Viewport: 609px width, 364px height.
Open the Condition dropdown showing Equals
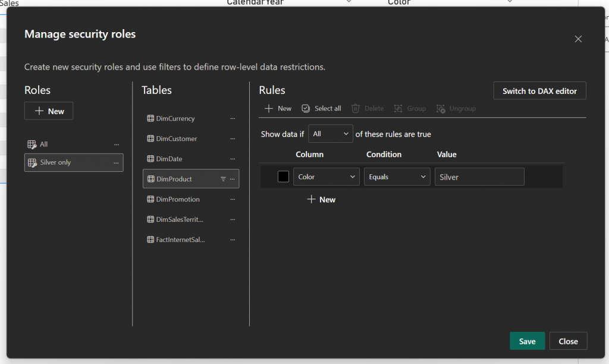(x=397, y=177)
